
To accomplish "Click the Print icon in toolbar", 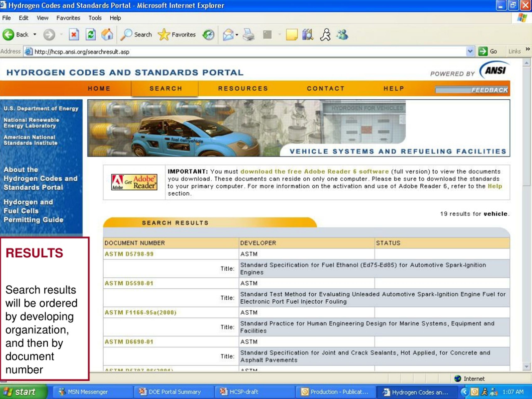I will click(249, 35).
